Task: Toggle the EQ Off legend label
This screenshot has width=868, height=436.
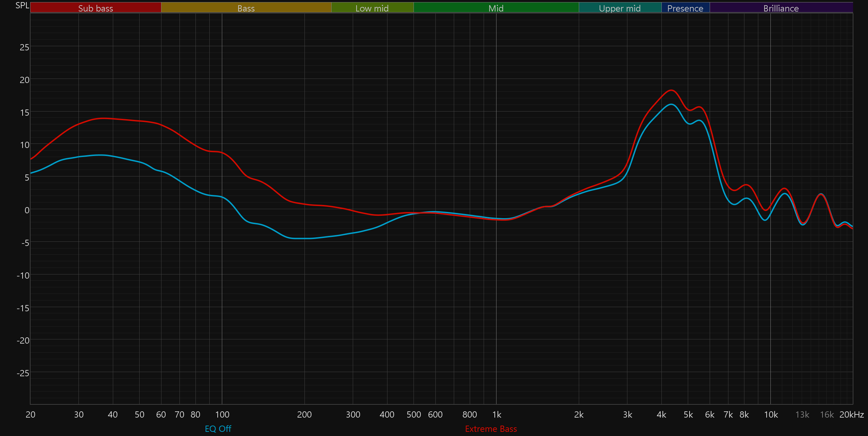Action: (x=218, y=429)
